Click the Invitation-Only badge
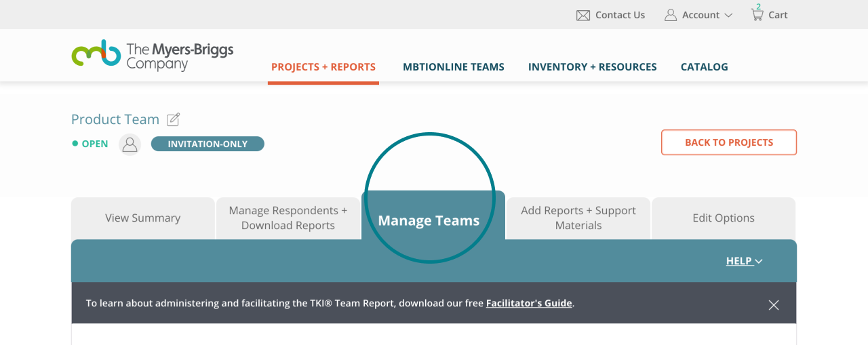Screen dimensions: 868x345 pos(208,144)
